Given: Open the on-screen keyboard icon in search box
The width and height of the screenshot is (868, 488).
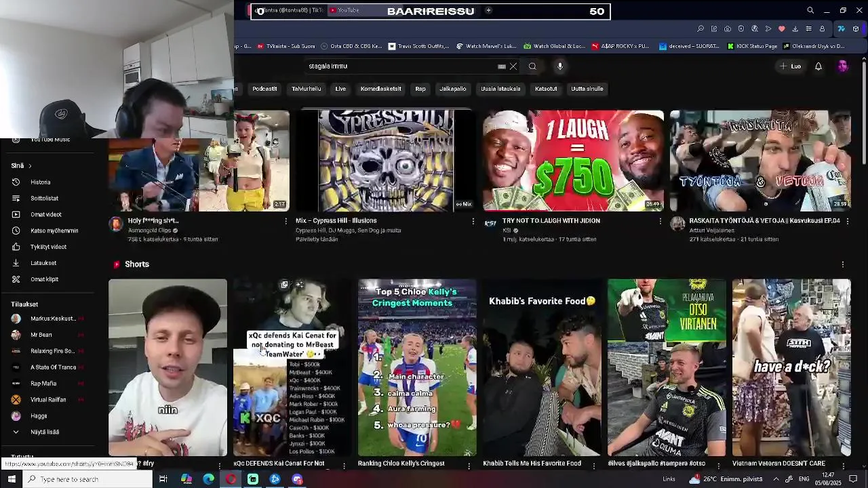Looking at the screenshot, I should pos(502,66).
